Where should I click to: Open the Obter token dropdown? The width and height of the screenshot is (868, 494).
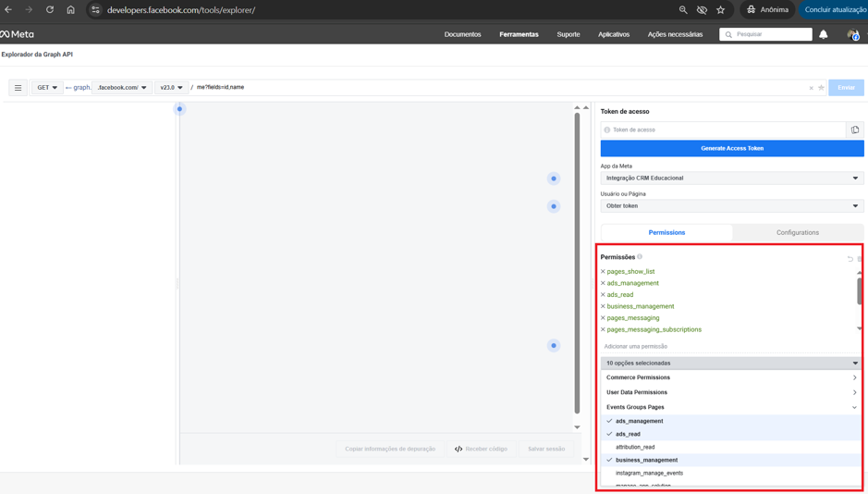(x=732, y=206)
